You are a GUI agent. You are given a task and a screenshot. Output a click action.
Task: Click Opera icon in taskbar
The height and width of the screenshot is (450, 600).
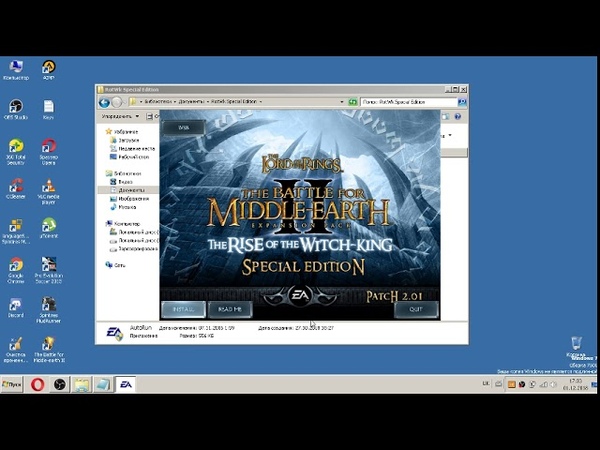[38, 384]
